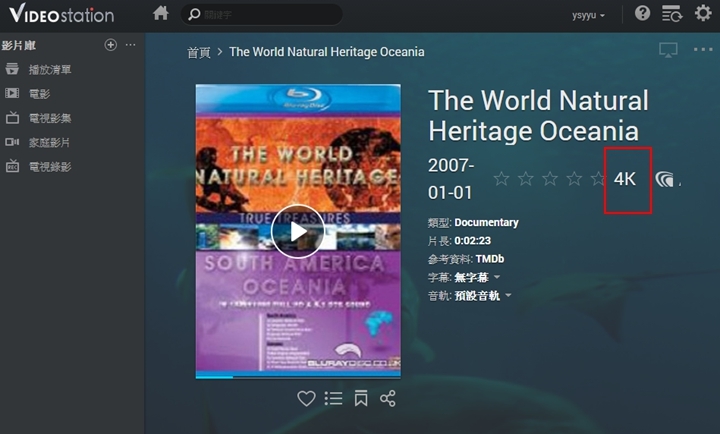Screen dimensions: 720x434
Task: Open the video more actions ellipsis
Action: coord(703,49)
